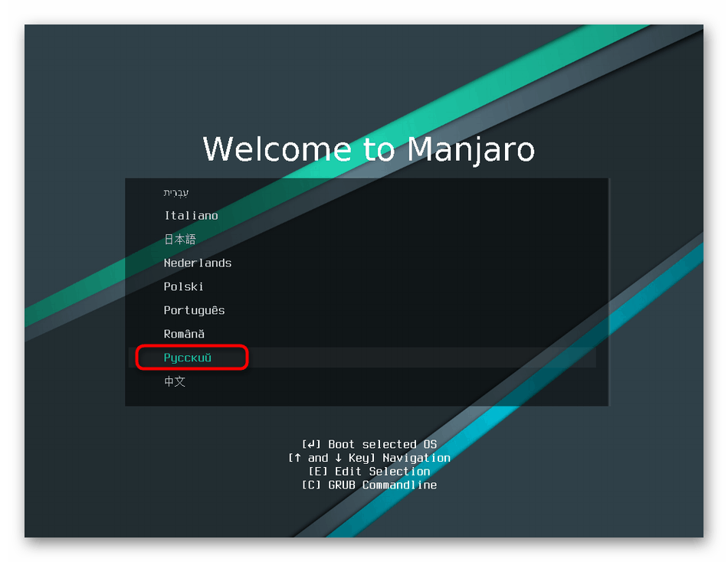
Task: Choose Português from the list
Action: [194, 310]
